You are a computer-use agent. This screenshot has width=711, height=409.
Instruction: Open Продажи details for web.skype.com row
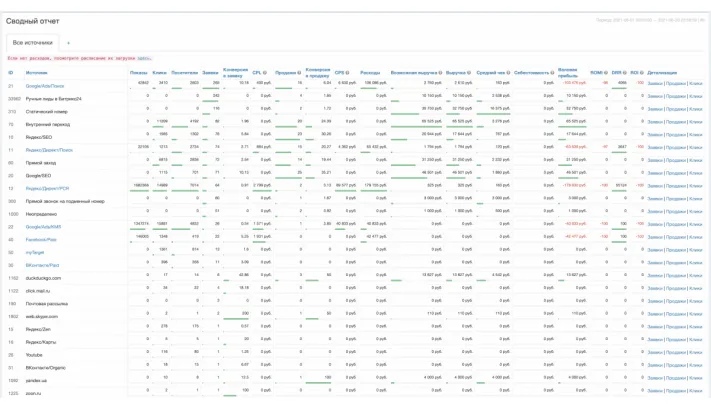(676, 314)
